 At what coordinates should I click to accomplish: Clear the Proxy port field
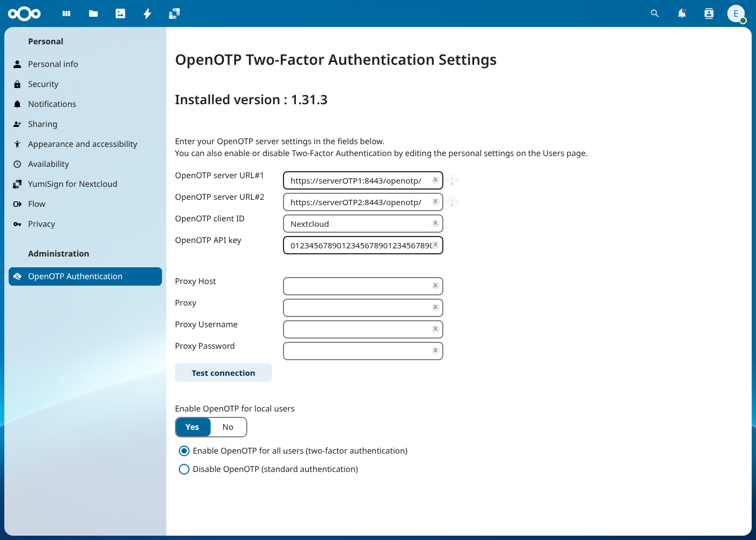(435, 307)
